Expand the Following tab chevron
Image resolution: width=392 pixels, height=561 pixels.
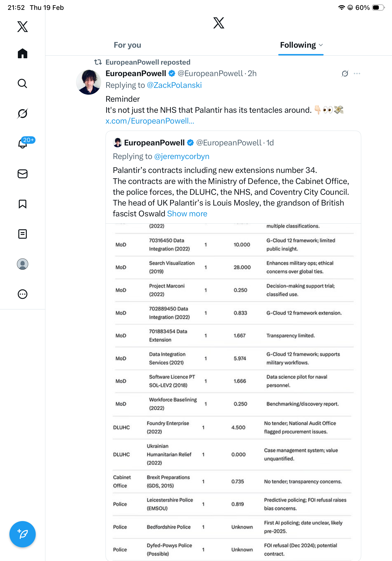click(x=321, y=45)
